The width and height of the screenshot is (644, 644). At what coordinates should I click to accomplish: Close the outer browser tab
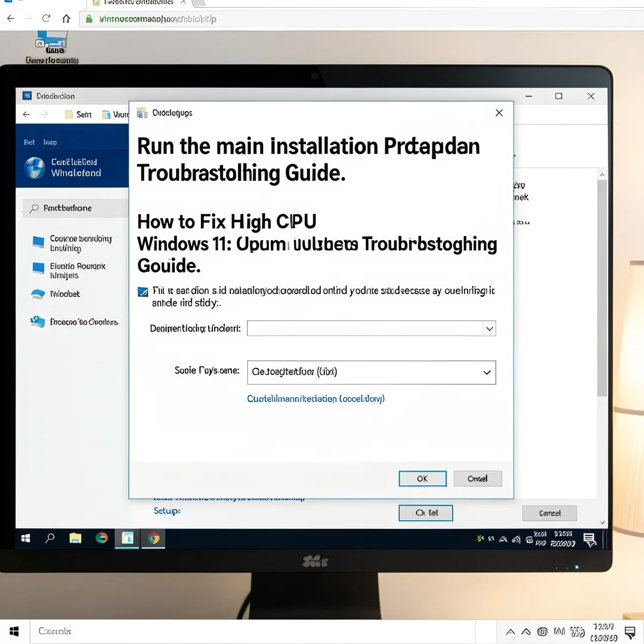pos(183,2)
